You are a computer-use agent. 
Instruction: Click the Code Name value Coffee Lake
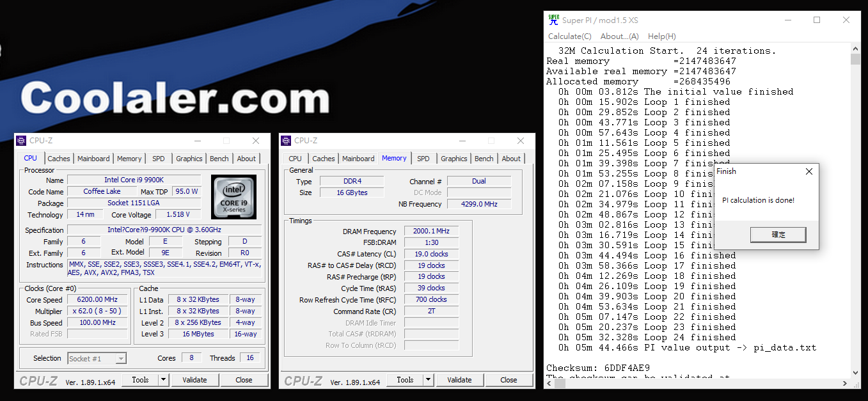(102, 192)
